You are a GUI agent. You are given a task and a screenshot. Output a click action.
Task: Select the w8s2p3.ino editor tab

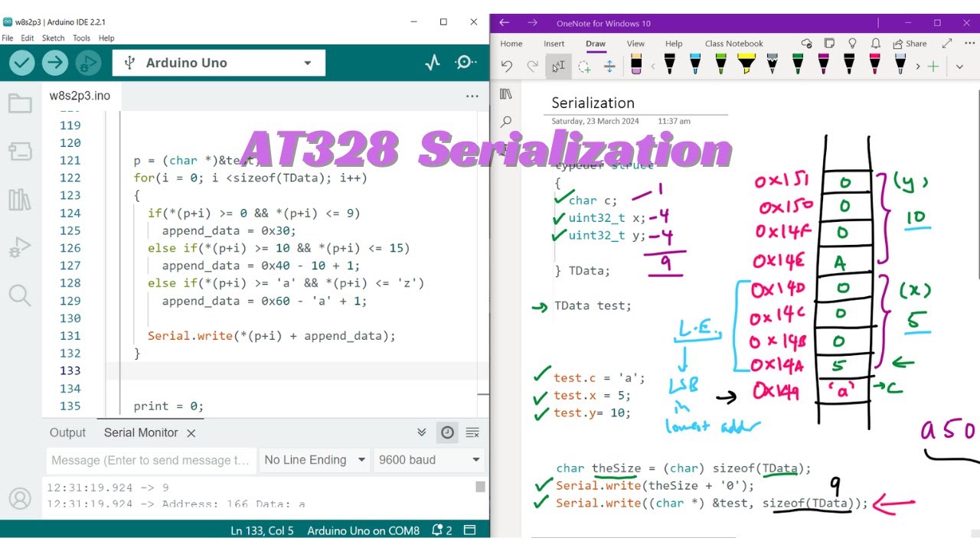pos(80,96)
